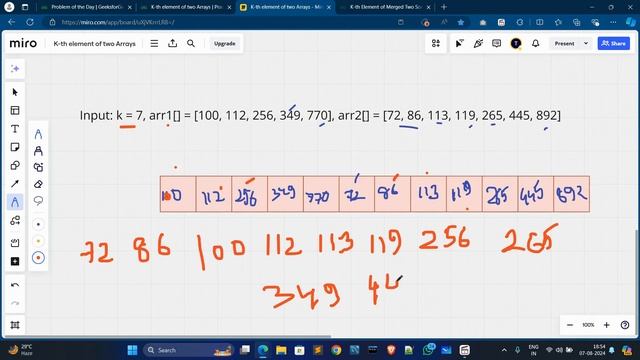The height and width of the screenshot is (360, 640).
Task: Open more tools plus button
Action: tap(15, 261)
